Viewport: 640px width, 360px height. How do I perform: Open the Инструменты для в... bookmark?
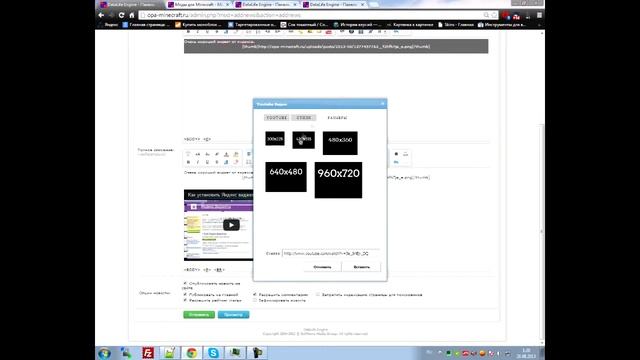click(502, 24)
